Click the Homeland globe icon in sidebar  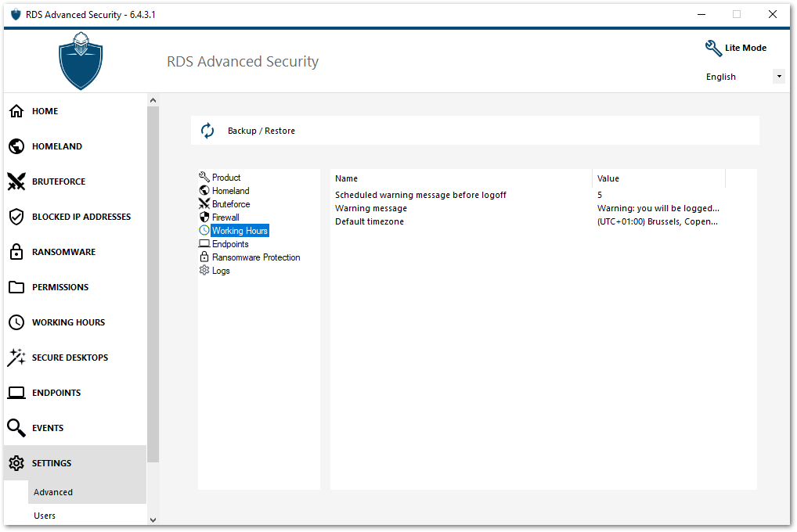tap(16, 146)
